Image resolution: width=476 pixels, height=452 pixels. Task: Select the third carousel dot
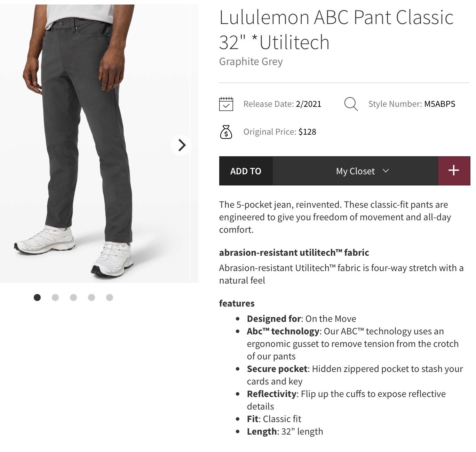pyautogui.click(x=73, y=298)
